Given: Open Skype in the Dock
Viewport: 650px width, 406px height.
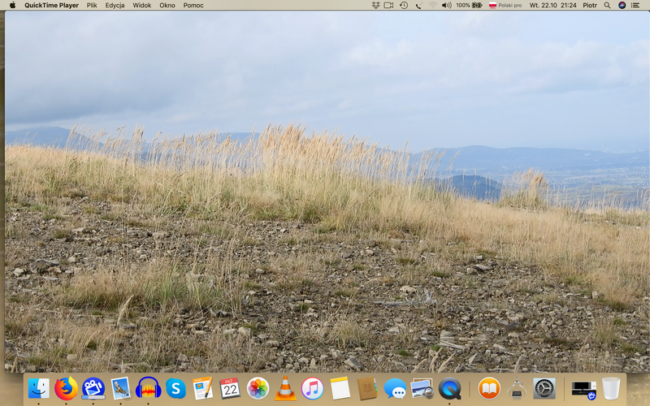Looking at the screenshot, I should (176, 388).
